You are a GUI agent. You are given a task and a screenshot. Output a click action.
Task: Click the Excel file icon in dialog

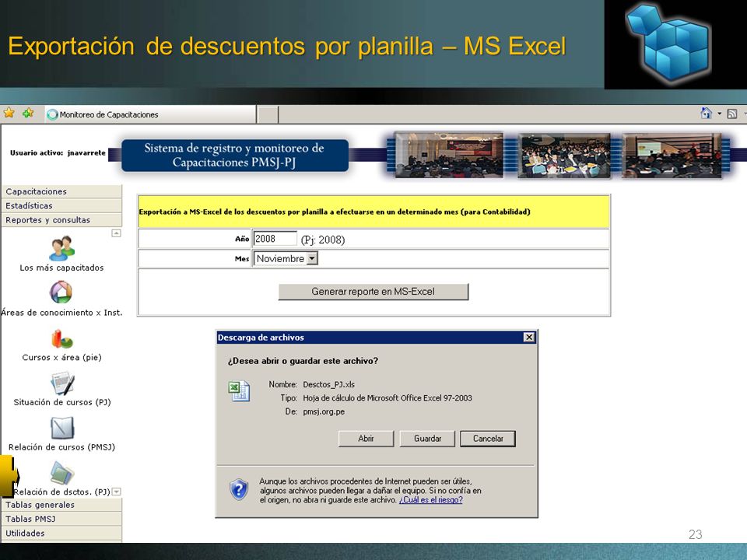click(x=239, y=391)
